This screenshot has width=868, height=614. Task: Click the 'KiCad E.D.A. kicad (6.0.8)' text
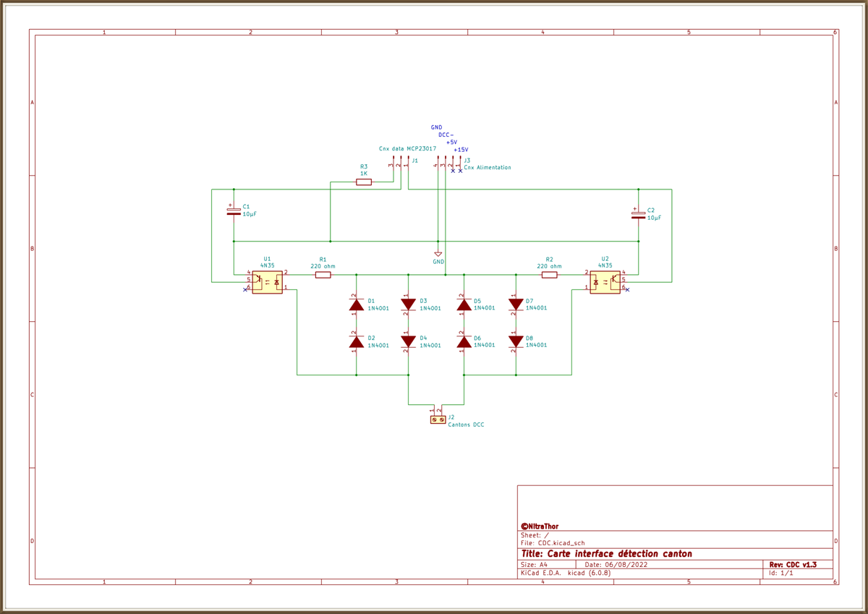point(566,573)
